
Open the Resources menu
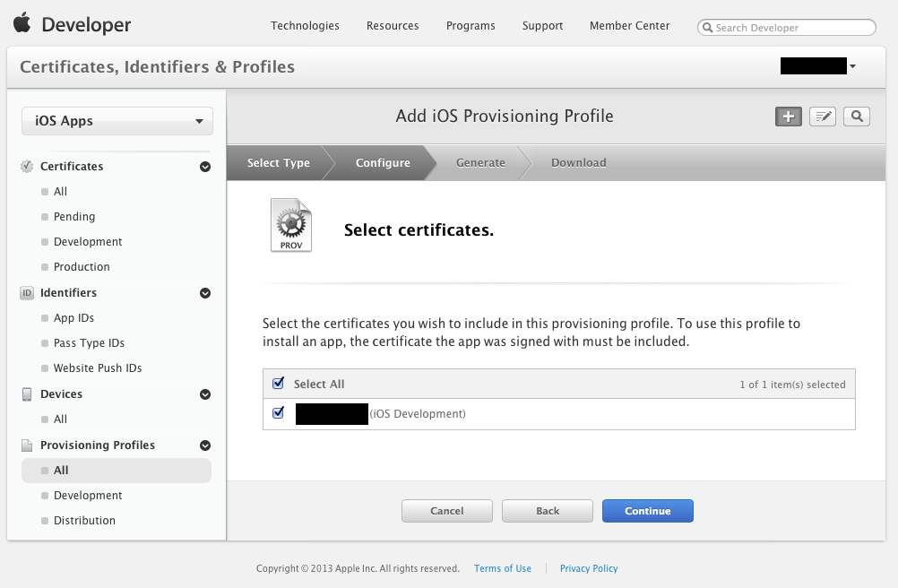coord(393,26)
